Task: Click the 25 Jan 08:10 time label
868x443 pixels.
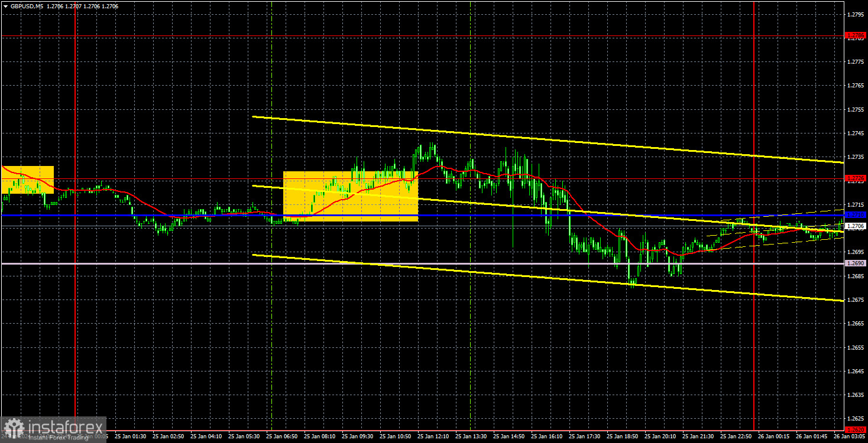Action: pos(319,437)
